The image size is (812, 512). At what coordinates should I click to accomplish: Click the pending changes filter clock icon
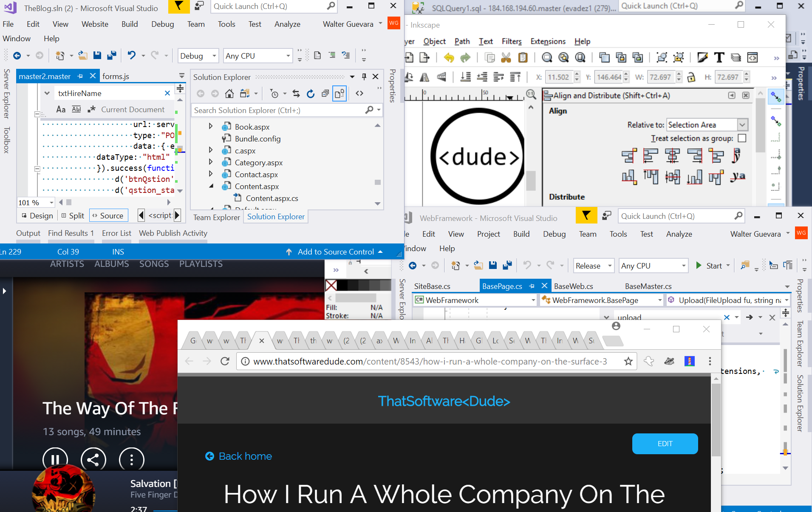[274, 93]
